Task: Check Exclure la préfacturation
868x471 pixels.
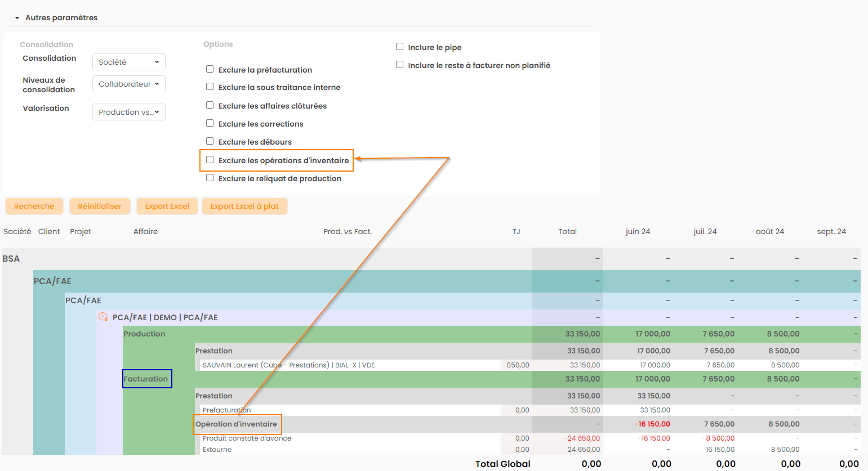Action: (210, 69)
